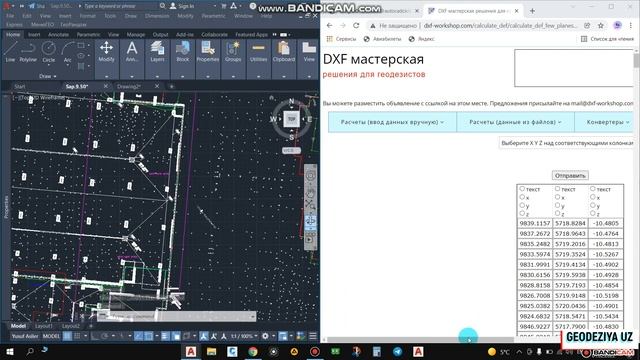This screenshot has width=640, height=360.
Task: Click the 'Отправить' submit button
Action: [x=570, y=176]
